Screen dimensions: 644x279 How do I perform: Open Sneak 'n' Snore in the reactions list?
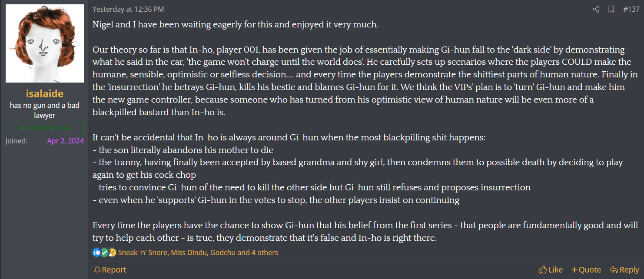(x=143, y=252)
